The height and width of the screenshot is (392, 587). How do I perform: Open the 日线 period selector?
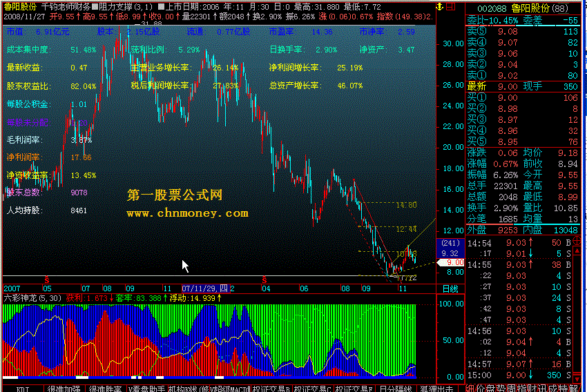tap(450, 288)
